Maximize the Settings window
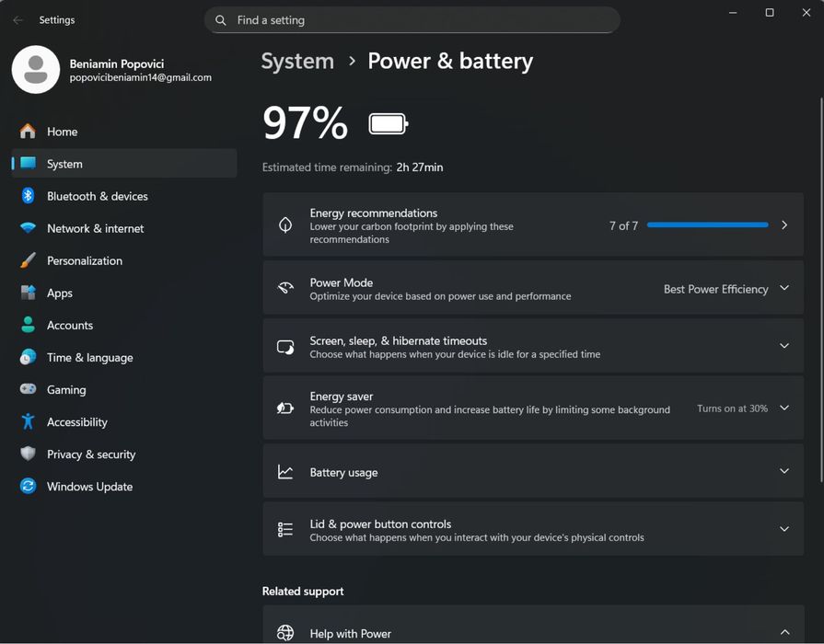Image resolution: width=824 pixels, height=644 pixels. pyautogui.click(x=770, y=12)
